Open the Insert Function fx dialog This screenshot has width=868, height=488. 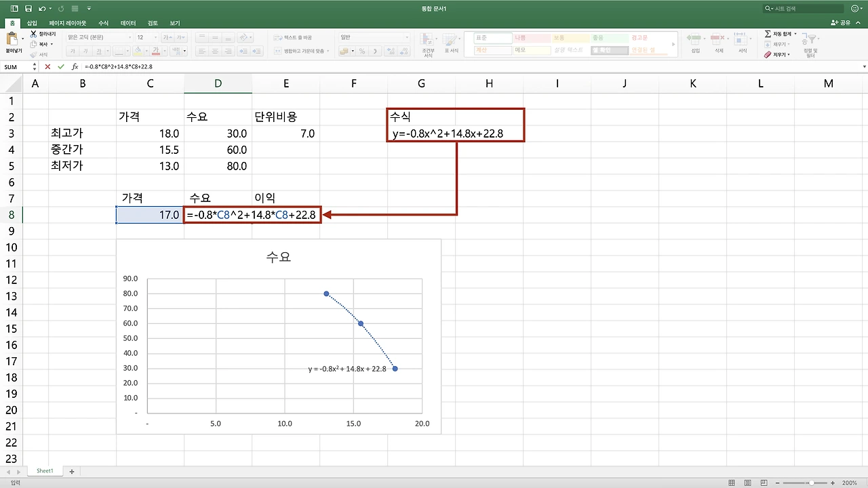[x=75, y=66]
